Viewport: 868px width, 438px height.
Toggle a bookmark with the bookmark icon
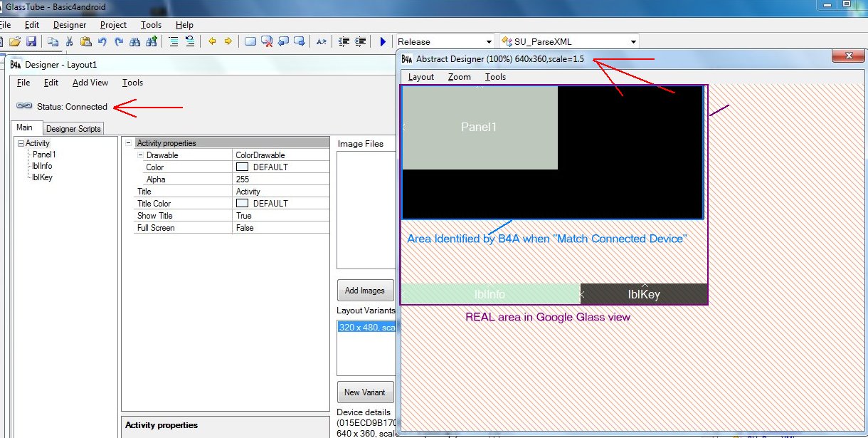(250, 41)
